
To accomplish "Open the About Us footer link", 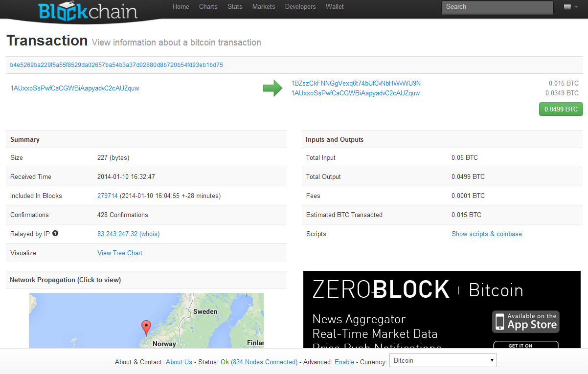I will 179,362.
